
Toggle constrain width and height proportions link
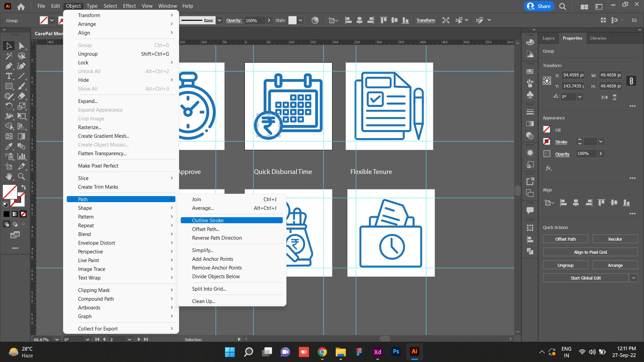(631, 81)
